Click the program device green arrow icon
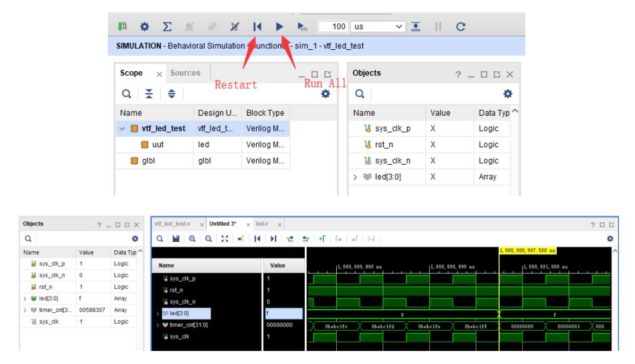This screenshot has height=364, width=635. click(122, 27)
